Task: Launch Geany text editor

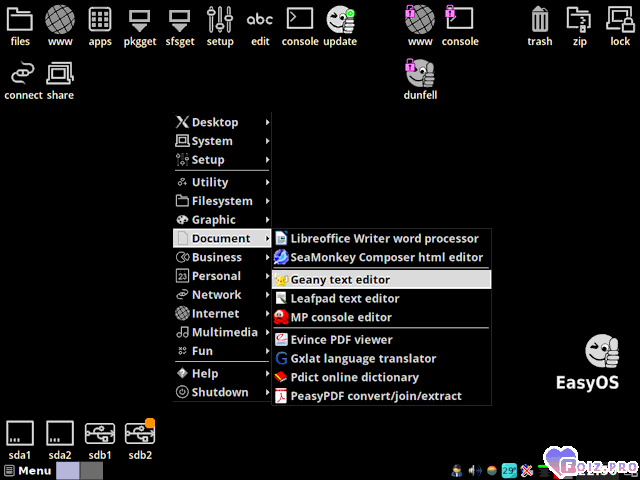Action: tap(382, 280)
